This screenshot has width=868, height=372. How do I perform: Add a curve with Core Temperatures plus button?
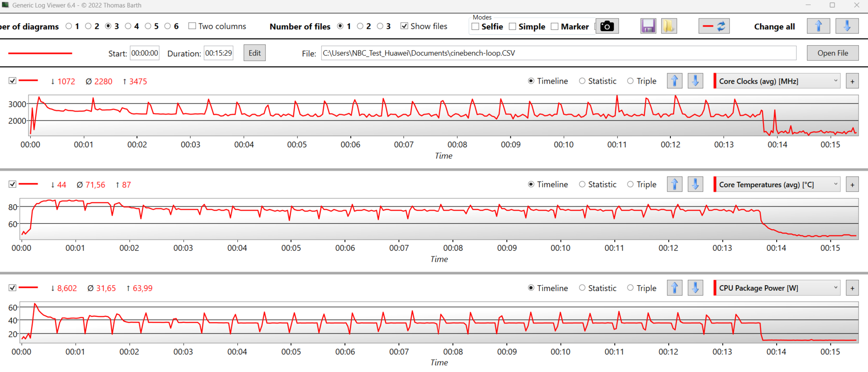pyautogui.click(x=852, y=185)
